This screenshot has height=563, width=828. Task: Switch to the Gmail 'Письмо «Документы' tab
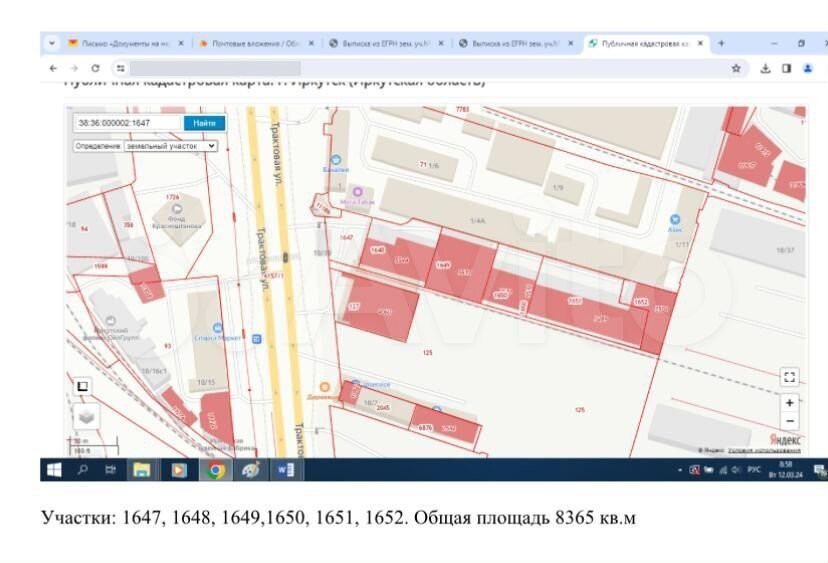[124, 44]
